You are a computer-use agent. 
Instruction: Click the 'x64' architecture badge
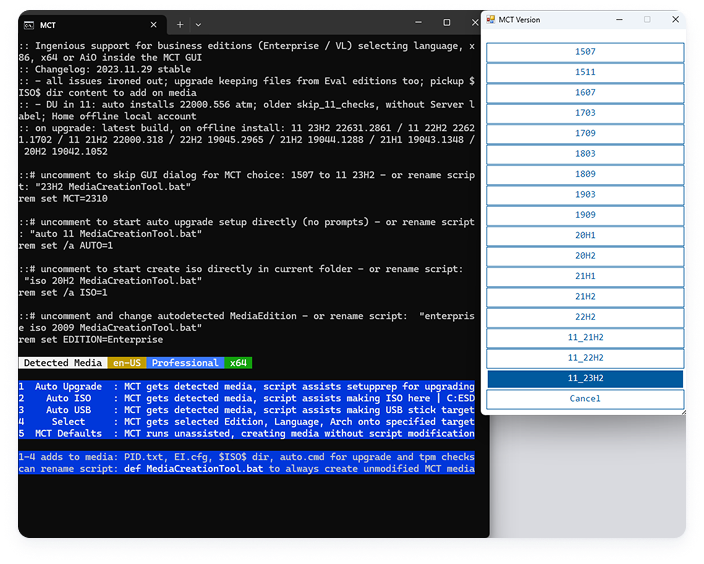coord(238,363)
